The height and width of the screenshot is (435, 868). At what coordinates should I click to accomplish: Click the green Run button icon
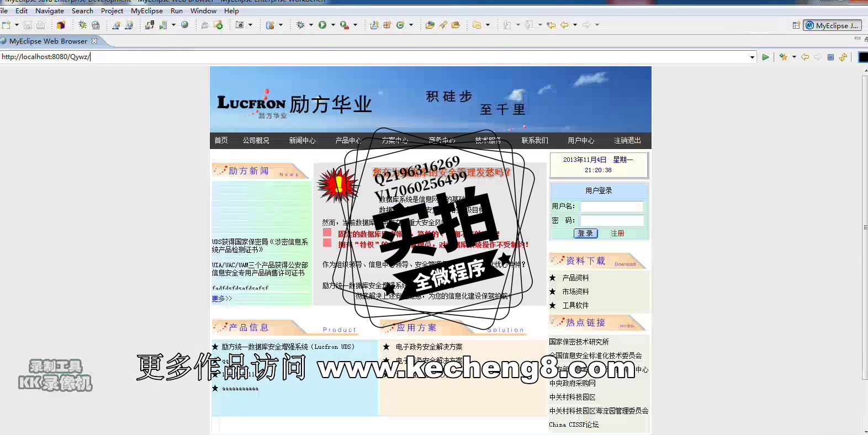(322, 25)
